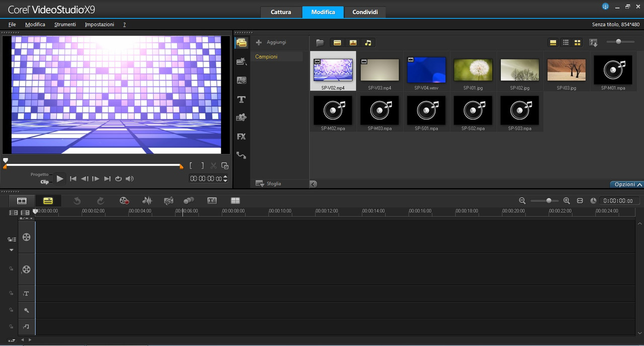Set Mark-in bracket in preview
Viewport: 644px width, 346px height.
[x=192, y=165]
